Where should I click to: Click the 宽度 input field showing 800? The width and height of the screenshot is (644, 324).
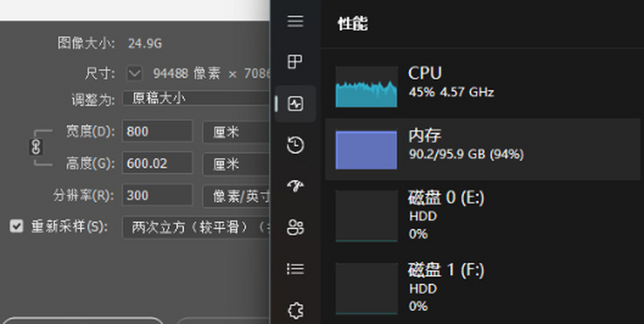(157, 131)
